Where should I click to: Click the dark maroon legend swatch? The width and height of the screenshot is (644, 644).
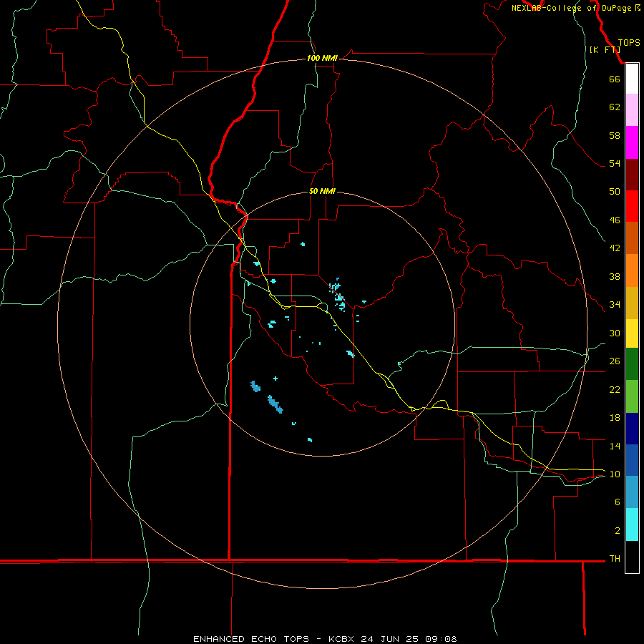632,175
